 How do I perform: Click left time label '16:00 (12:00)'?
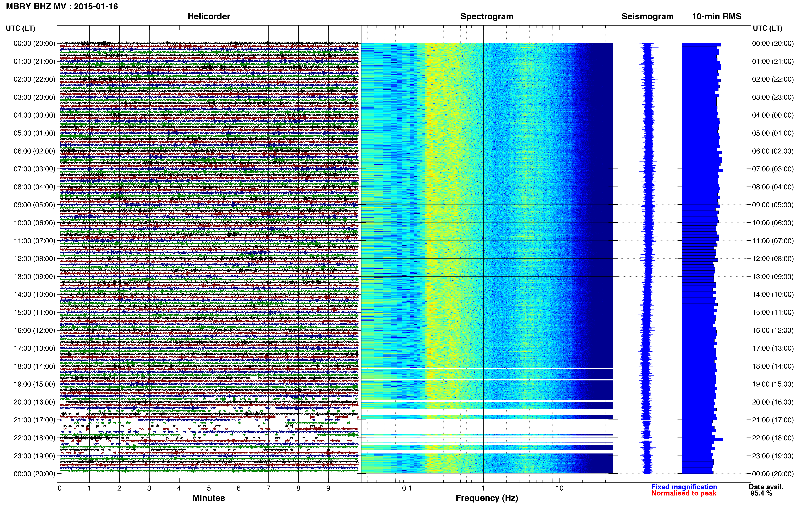(34, 330)
